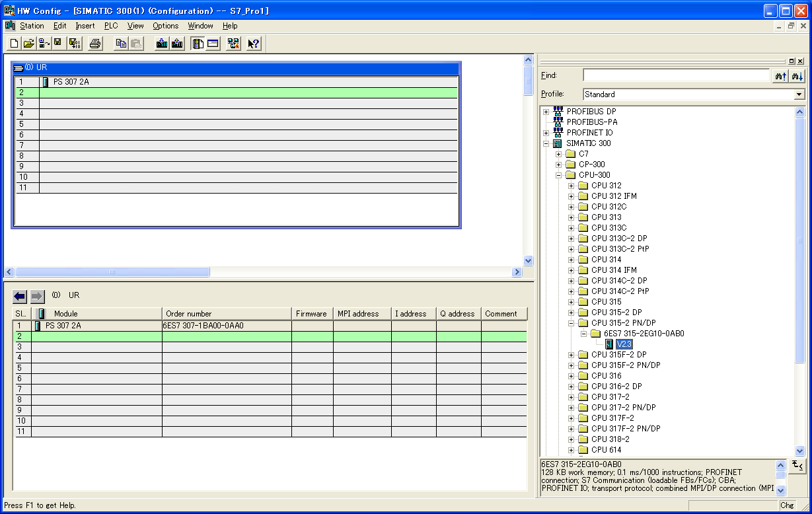
Task: Open the Options menu
Action: (x=165, y=26)
